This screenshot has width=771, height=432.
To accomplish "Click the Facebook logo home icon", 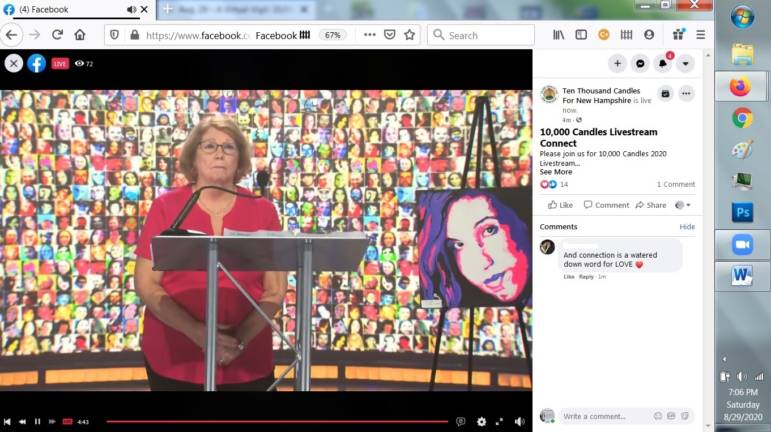I will coord(36,63).
